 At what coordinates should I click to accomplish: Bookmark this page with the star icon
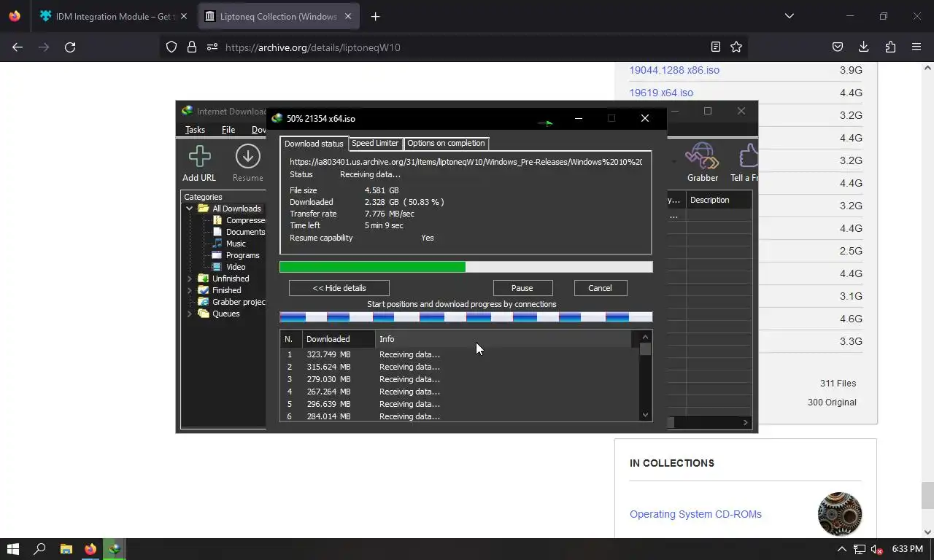[x=736, y=47]
